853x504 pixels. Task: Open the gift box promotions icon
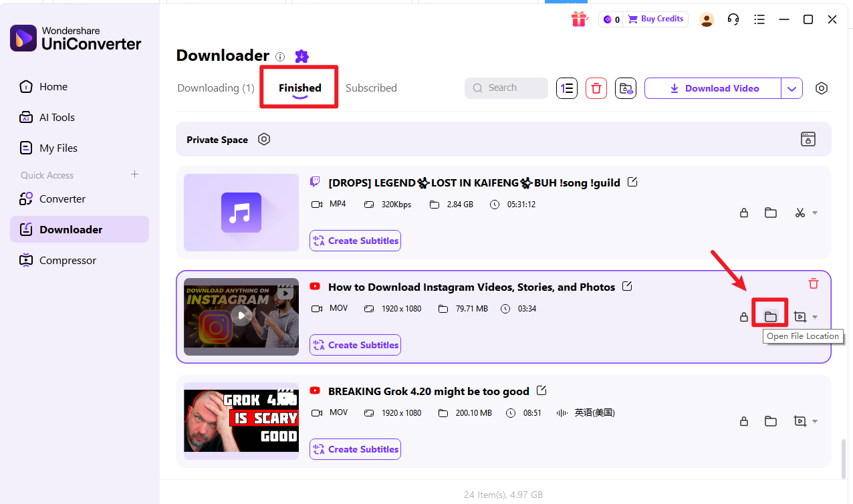(579, 19)
